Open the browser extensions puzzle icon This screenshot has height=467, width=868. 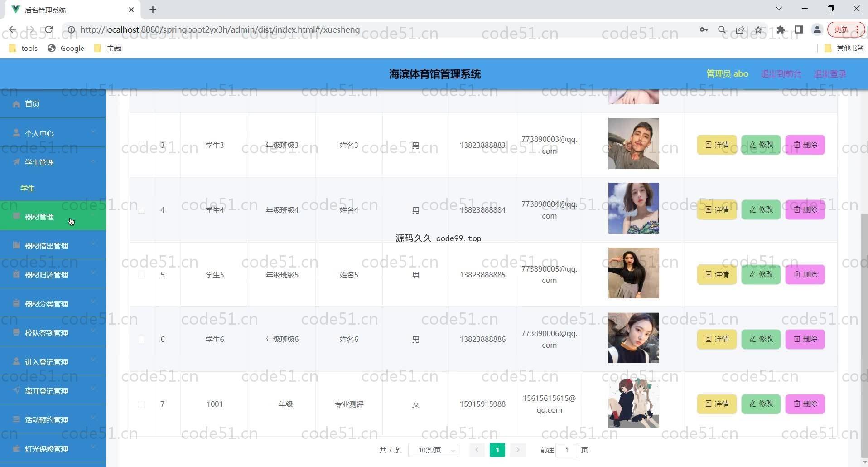coord(781,30)
